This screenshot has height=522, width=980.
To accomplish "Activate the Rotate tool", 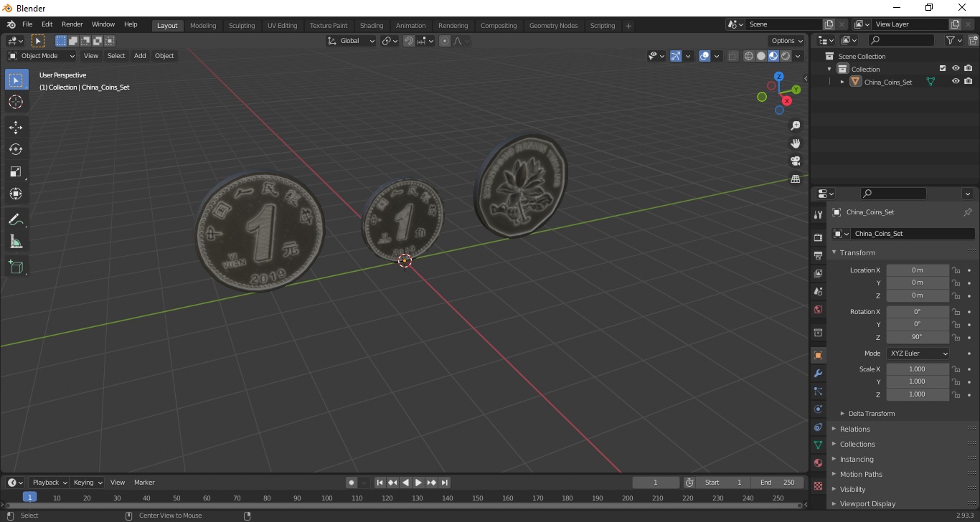I will [16, 149].
